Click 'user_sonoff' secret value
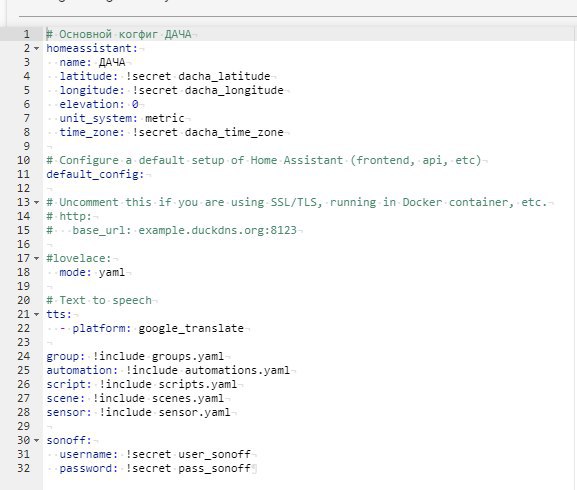Viewport: 577px width, 490px height. pos(214,454)
